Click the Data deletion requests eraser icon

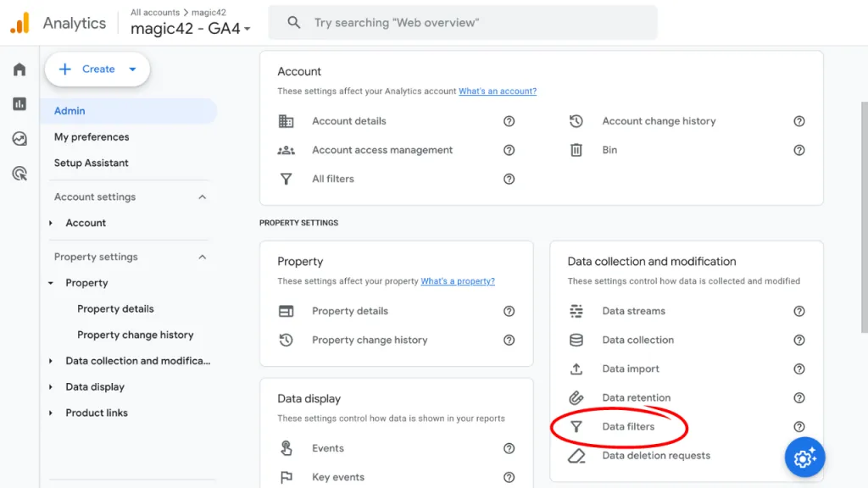(576, 455)
